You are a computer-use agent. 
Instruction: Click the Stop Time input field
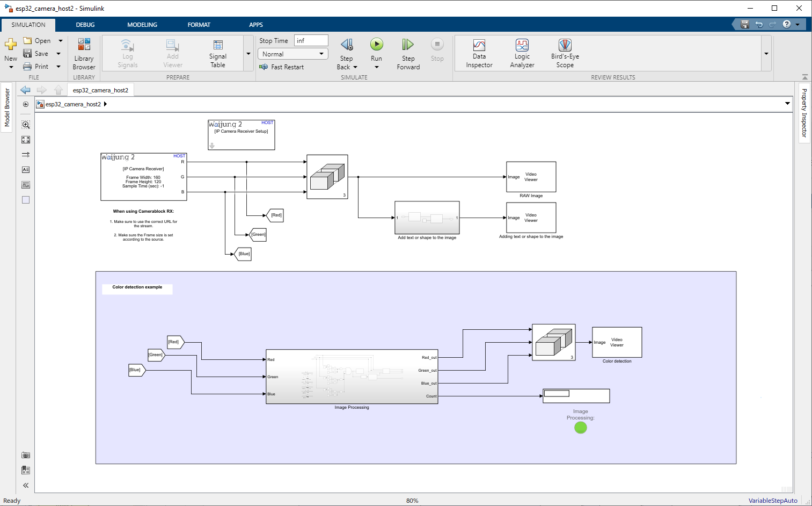tap(311, 41)
